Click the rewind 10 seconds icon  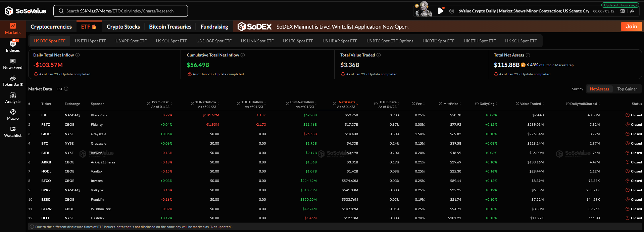(452, 11)
